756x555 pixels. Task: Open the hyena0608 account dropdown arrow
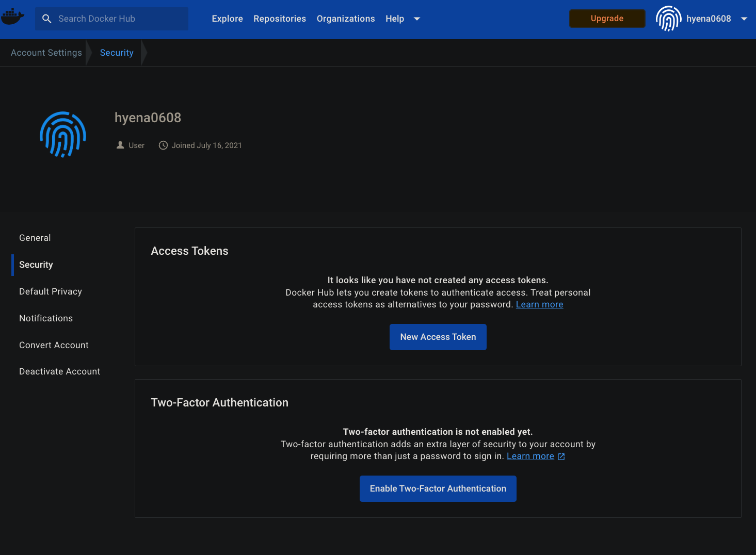tap(744, 19)
